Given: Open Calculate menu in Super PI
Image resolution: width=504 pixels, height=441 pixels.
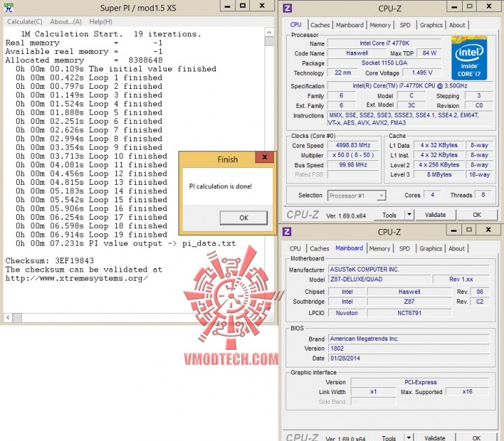Looking at the screenshot, I should pyautogui.click(x=24, y=22).
